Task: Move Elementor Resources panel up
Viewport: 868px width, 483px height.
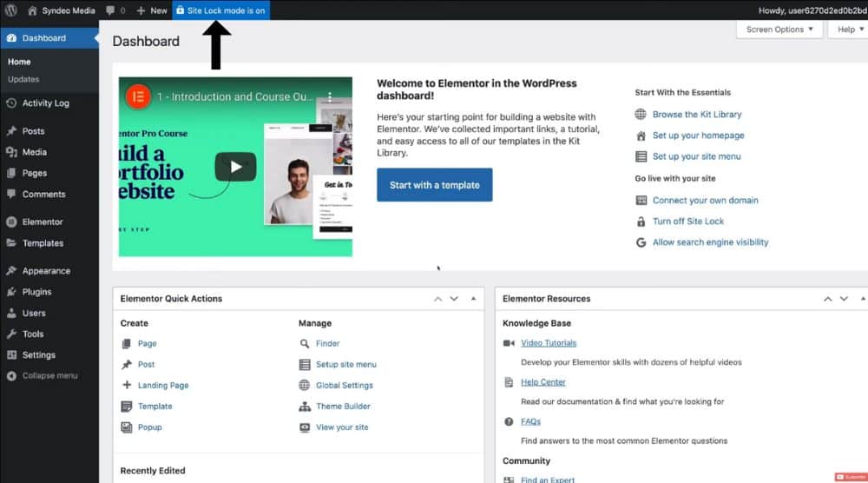Action: (827, 299)
